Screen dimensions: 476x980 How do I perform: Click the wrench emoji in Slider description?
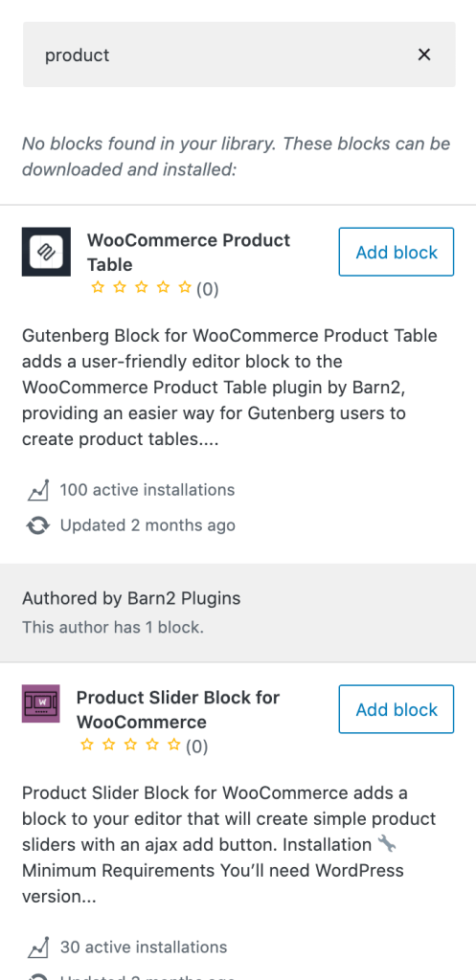[387, 844]
